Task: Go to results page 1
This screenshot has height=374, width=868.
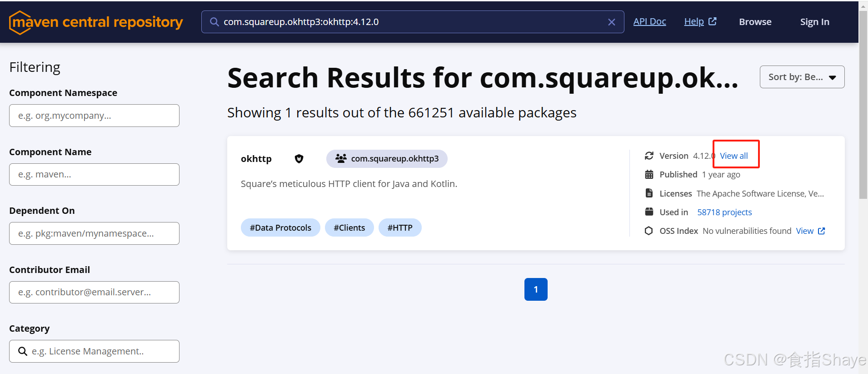Action: coord(536,289)
